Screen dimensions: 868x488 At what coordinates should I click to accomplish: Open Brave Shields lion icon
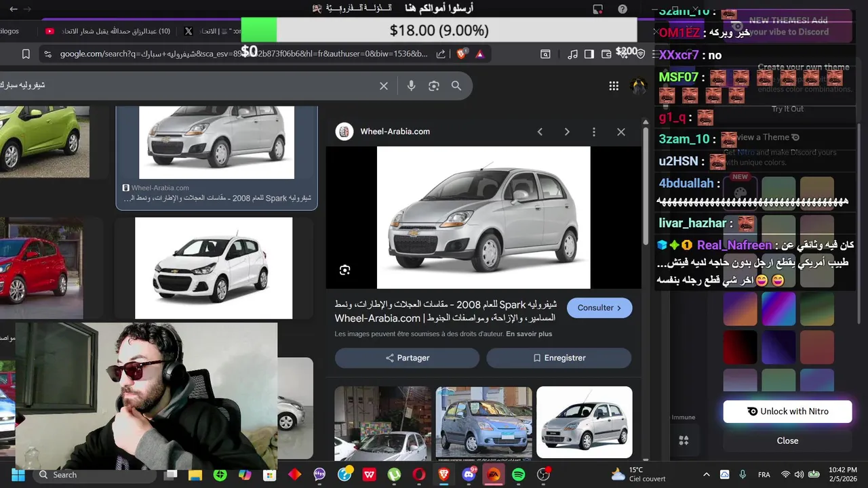tap(462, 54)
